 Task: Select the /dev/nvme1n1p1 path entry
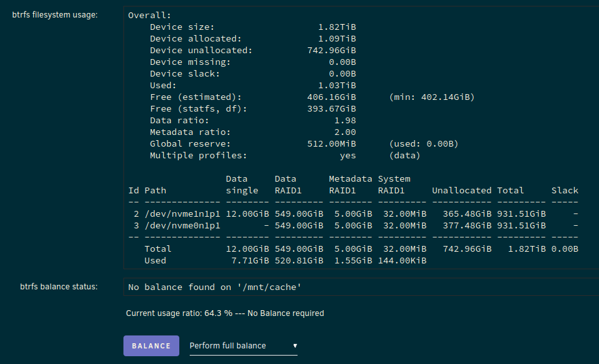tap(182, 214)
